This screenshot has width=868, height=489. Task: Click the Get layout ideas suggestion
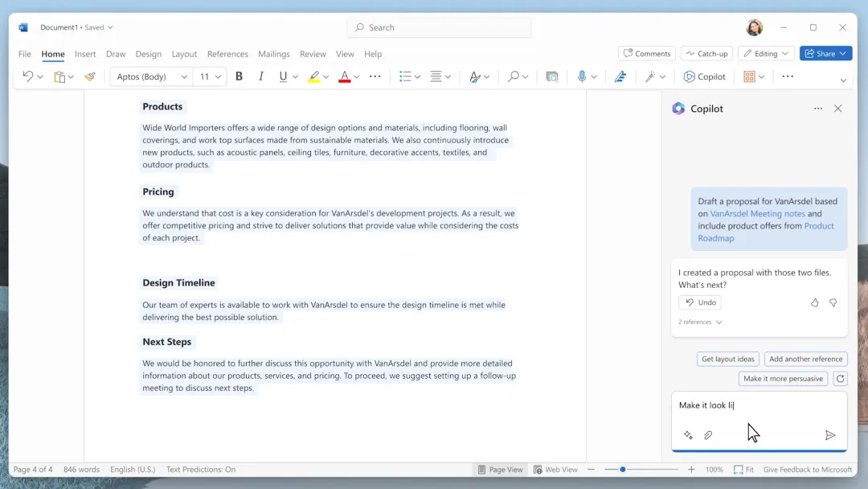(x=727, y=359)
